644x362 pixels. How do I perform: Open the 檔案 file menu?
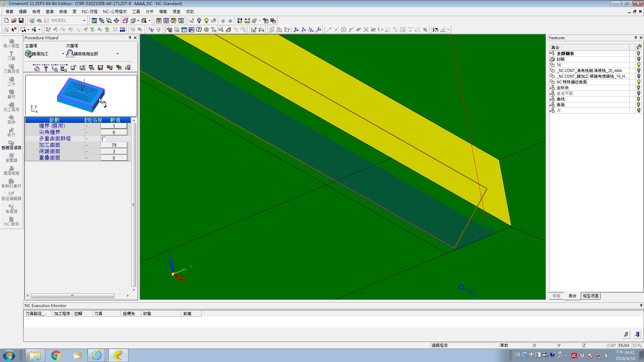point(9,11)
